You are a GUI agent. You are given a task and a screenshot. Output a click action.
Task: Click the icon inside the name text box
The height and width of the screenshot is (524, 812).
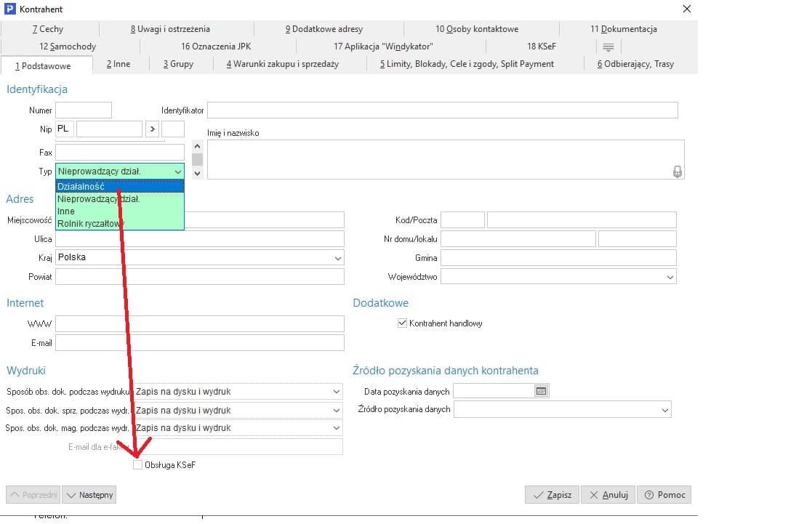(x=677, y=172)
